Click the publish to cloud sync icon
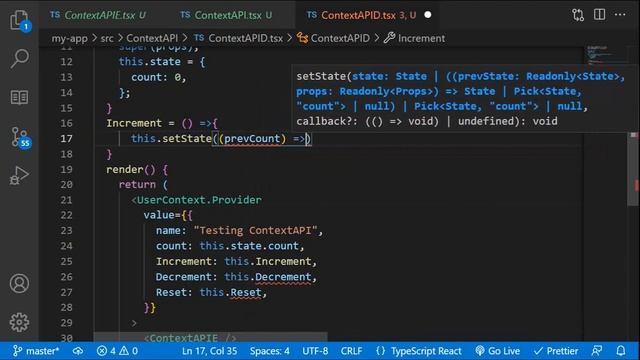Viewport: 640px width, 360px height. point(78,351)
